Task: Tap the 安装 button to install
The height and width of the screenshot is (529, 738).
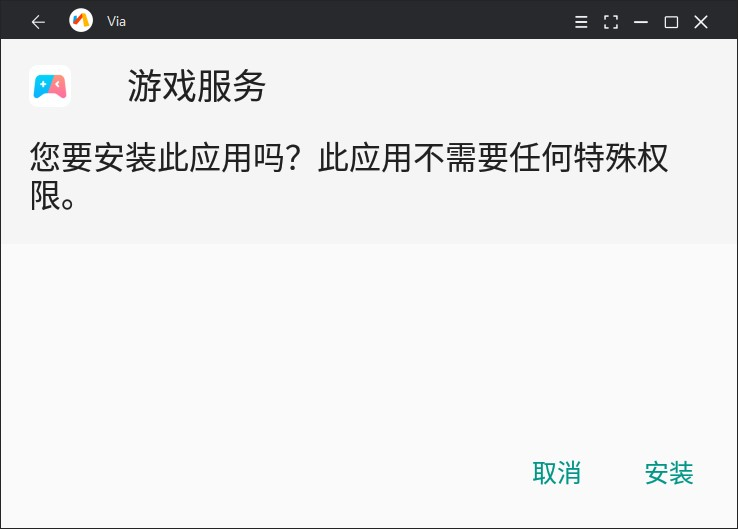Action: pyautogui.click(x=669, y=473)
